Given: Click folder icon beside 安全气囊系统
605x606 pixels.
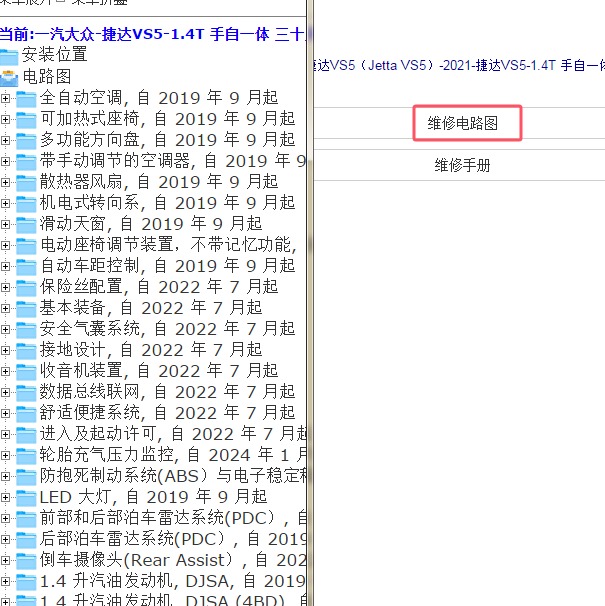Looking at the screenshot, I should coord(26,330).
